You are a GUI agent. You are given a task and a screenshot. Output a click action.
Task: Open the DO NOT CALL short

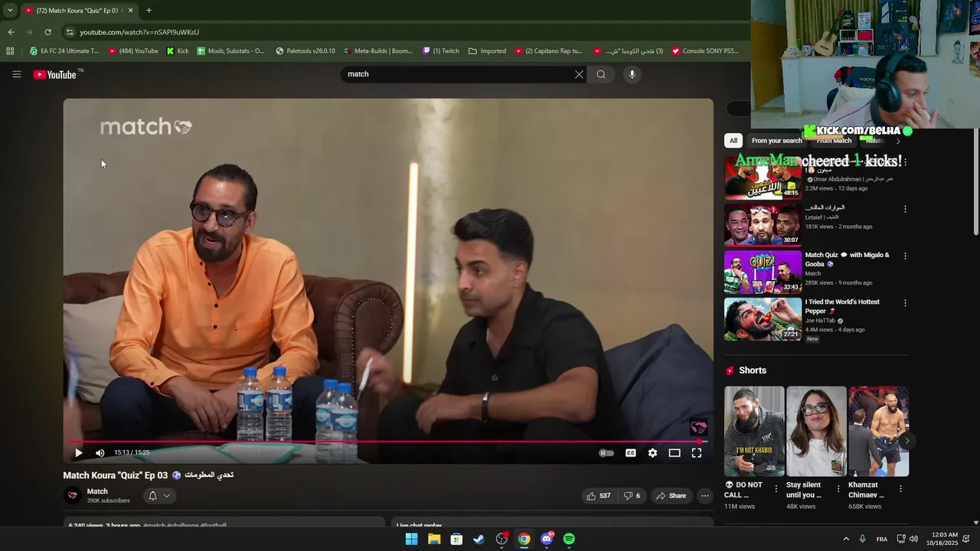click(754, 432)
